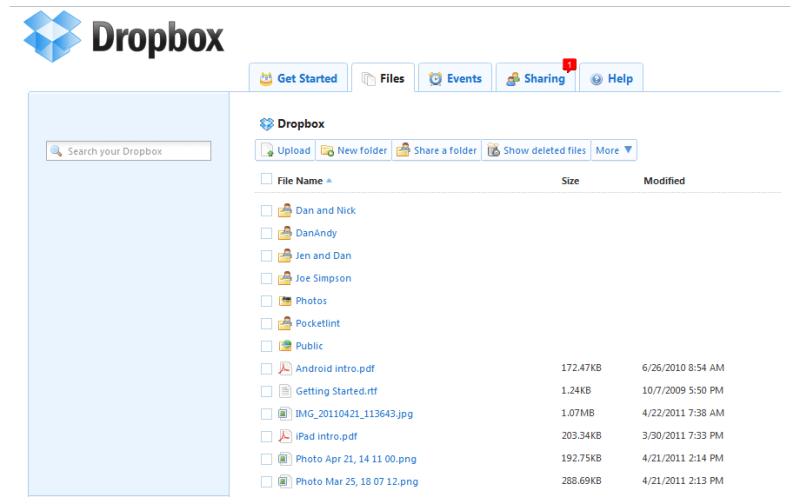Check the Public folder checkbox
This screenshot has height=504, width=800.
point(266,346)
